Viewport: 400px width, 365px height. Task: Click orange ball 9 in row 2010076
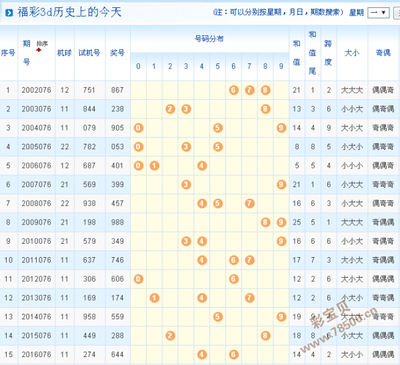(x=281, y=241)
